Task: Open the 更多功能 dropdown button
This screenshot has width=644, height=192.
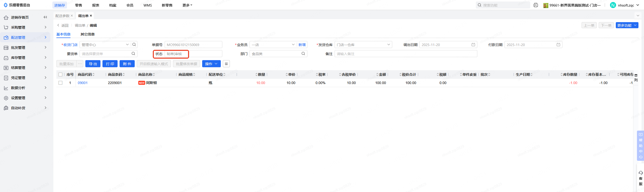Action: pyautogui.click(x=627, y=25)
